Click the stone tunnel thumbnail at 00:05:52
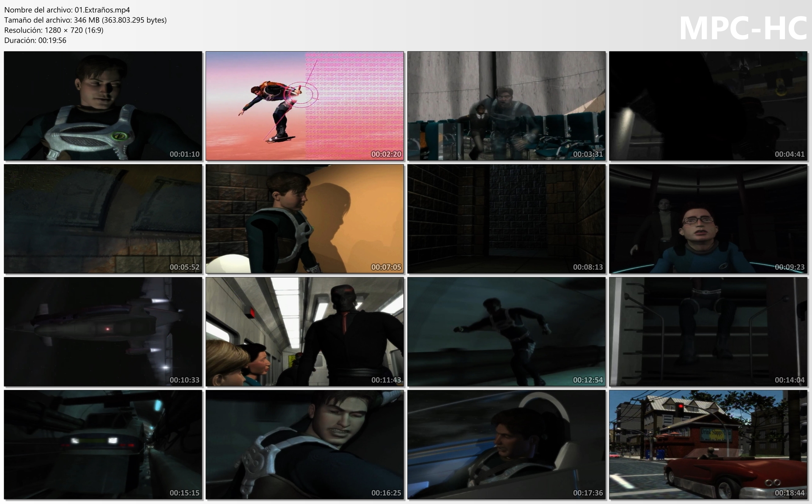Screen dimensions: 812x504 (103, 219)
